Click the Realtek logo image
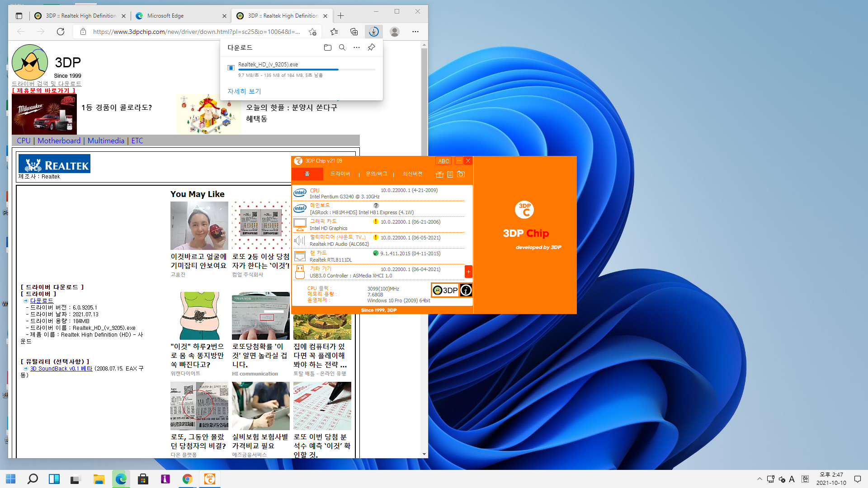868x488 pixels. pyautogui.click(x=54, y=164)
